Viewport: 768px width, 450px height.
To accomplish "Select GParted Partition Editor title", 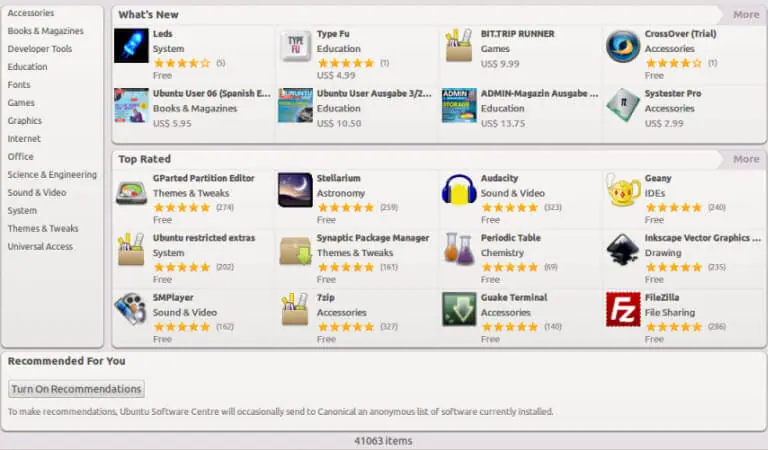I will (x=204, y=178).
